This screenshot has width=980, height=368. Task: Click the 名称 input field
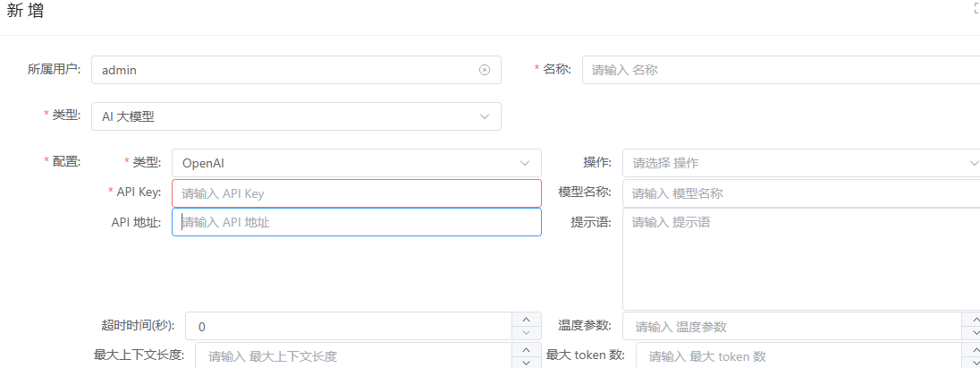(781, 70)
